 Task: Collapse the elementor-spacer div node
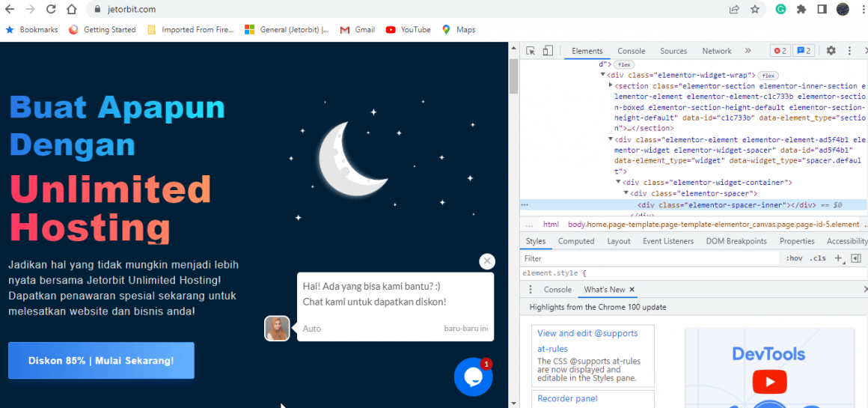click(626, 194)
